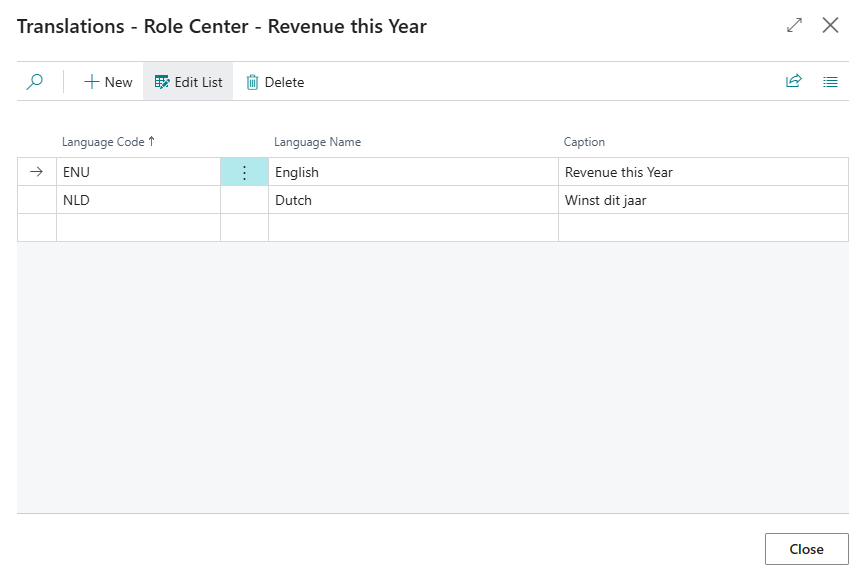Delete the selected translation row
Image resolution: width=866 pixels, height=584 pixels.
pyautogui.click(x=275, y=82)
